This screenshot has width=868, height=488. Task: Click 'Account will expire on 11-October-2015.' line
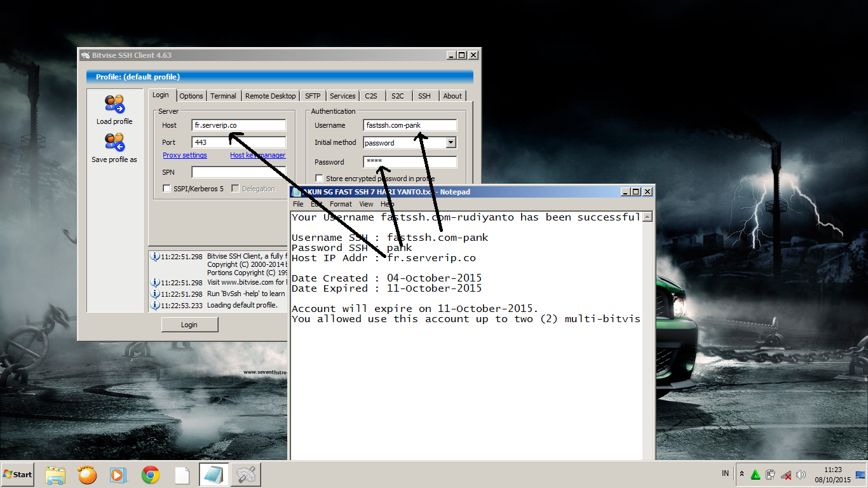coord(415,309)
